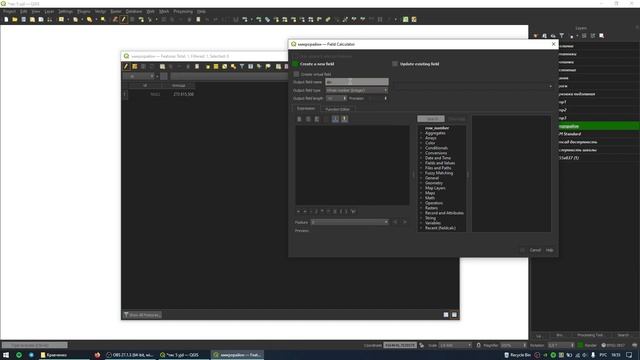Switch to the Expression tab
Viewport: 640px width, 360px height.
[x=306, y=109]
